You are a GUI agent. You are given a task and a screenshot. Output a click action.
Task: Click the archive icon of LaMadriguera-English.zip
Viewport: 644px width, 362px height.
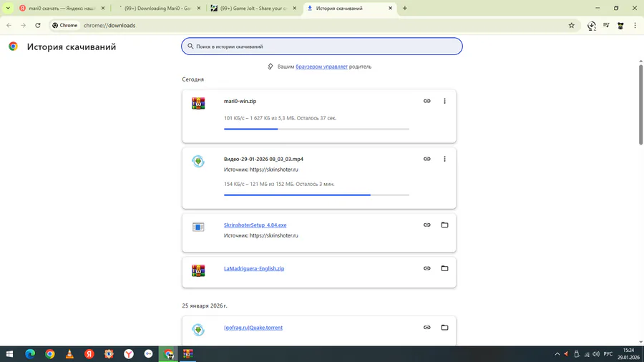point(198,270)
